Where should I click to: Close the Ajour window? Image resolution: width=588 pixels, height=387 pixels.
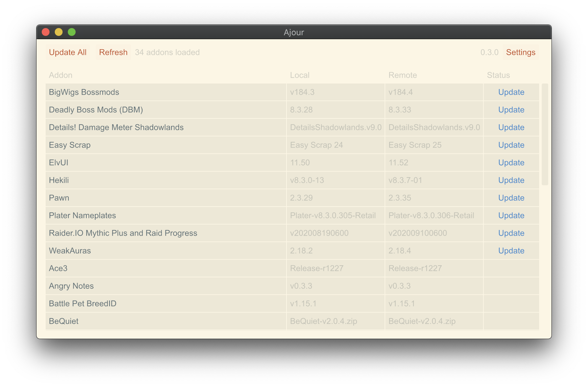click(46, 32)
